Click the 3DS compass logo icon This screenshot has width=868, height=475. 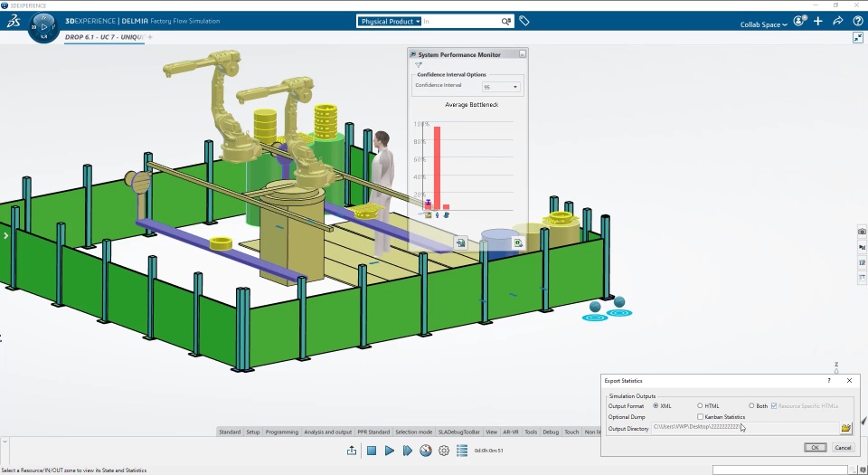[x=14, y=21]
